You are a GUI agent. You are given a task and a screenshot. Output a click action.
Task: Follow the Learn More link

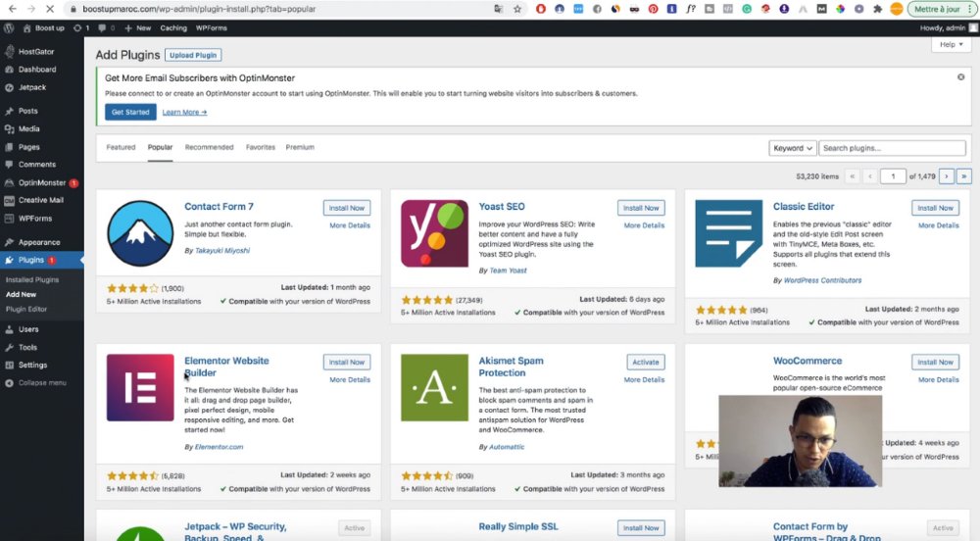point(184,113)
